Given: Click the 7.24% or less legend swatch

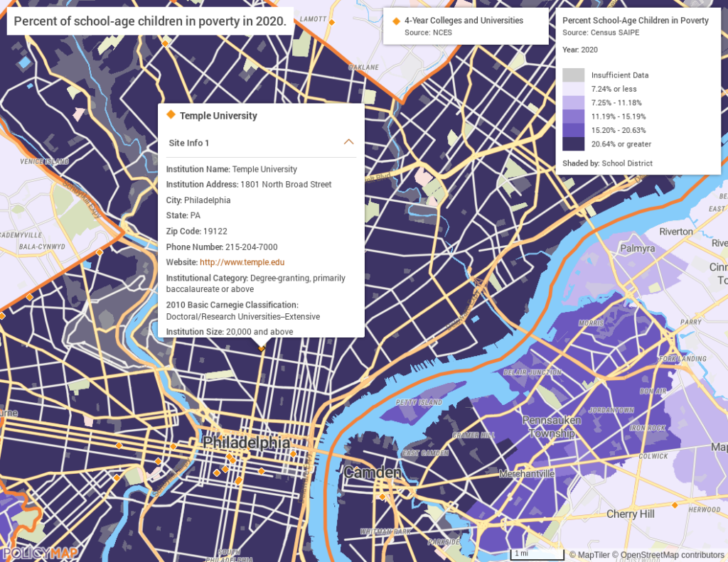Looking at the screenshot, I should [x=574, y=89].
